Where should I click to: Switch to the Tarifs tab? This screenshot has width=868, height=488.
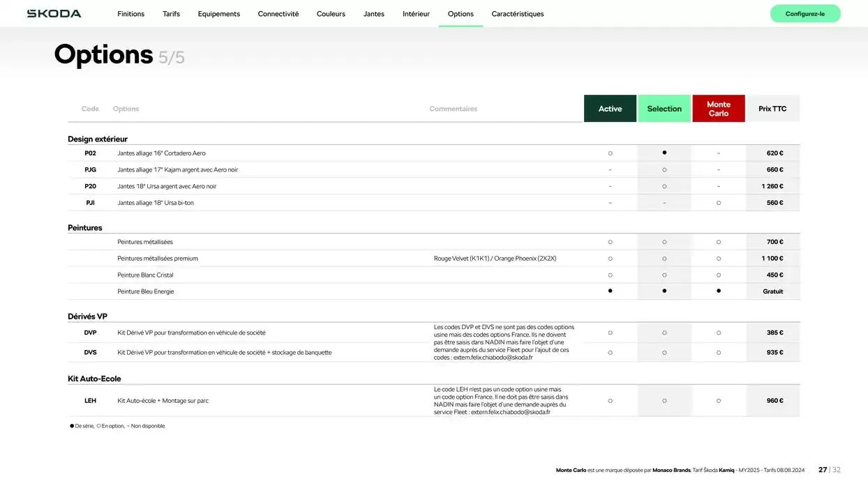point(171,14)
